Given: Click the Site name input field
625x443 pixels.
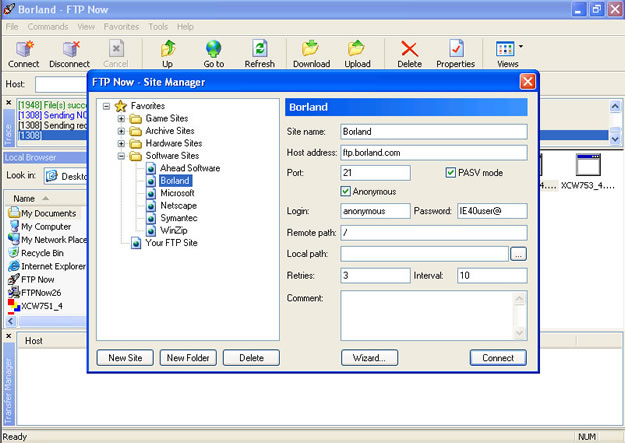Looking at the screenshot, I should pos(434,132).
